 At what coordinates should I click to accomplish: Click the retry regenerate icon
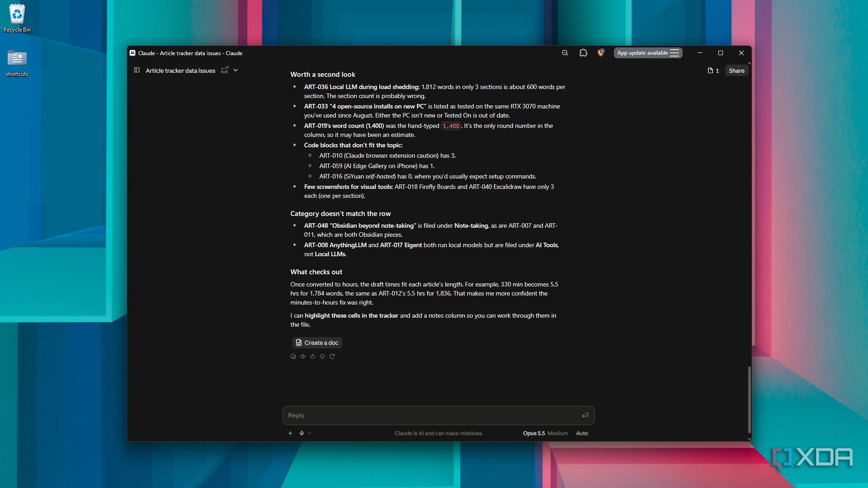(332, 357)
